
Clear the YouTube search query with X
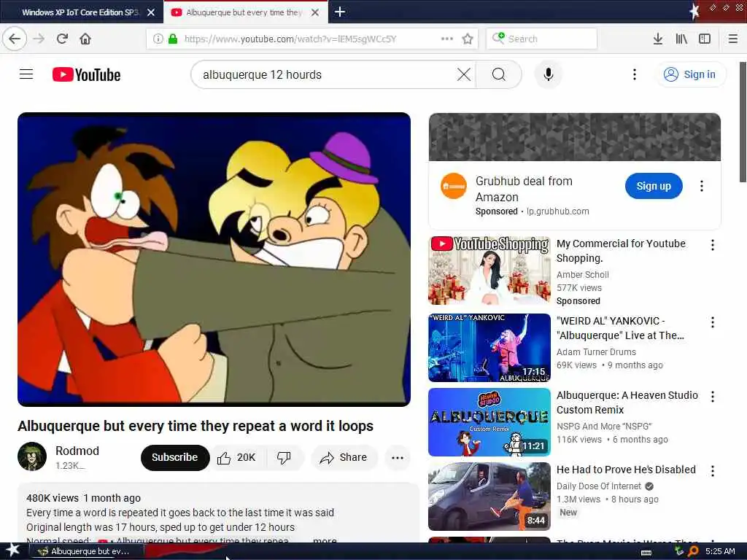[x=463, y=74]
